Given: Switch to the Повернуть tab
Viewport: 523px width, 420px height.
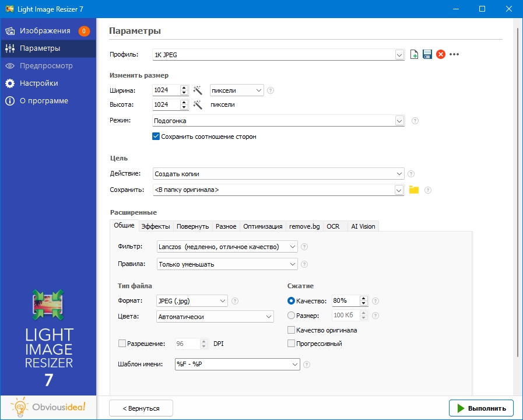Looking at the screenshot, I should pyautogui.click(x=192, y=226).
